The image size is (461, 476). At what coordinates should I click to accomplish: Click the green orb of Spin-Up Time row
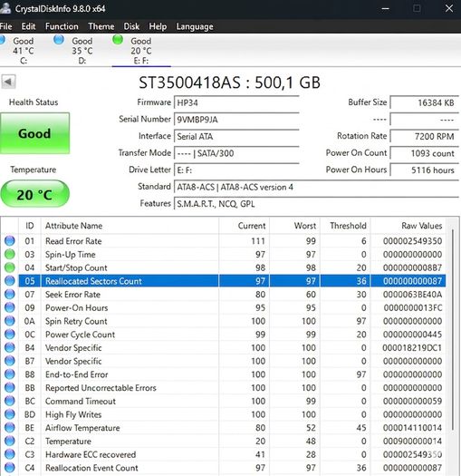10,254
